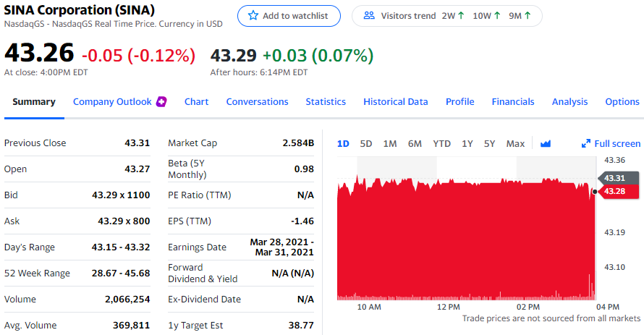The width and height of the screenshot is (644, 335).
Task: Click the Market Cap value 2.584B
Action: [298, 143]
